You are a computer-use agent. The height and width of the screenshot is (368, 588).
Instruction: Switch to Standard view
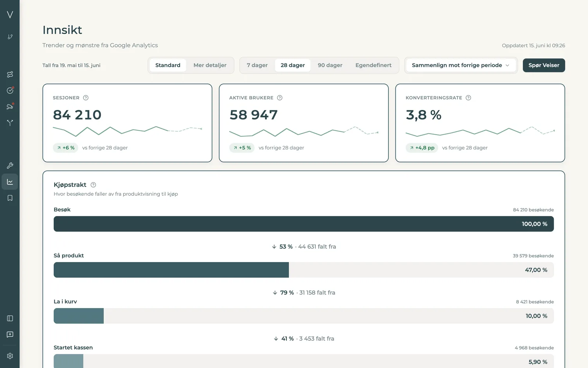point(168,65)
